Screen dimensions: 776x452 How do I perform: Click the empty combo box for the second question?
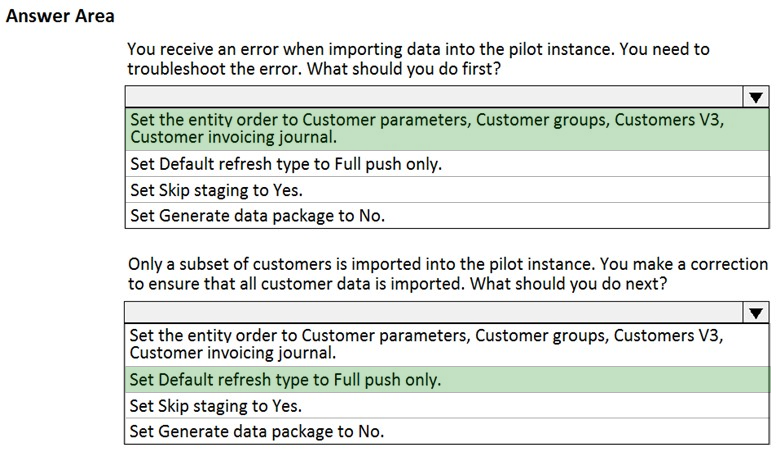pos(434,313)
